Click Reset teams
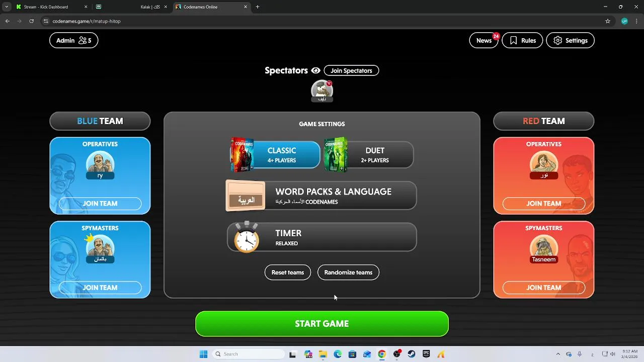Image resolution: width=644 pixels, height=362 pixels. (x=288, y=273)
